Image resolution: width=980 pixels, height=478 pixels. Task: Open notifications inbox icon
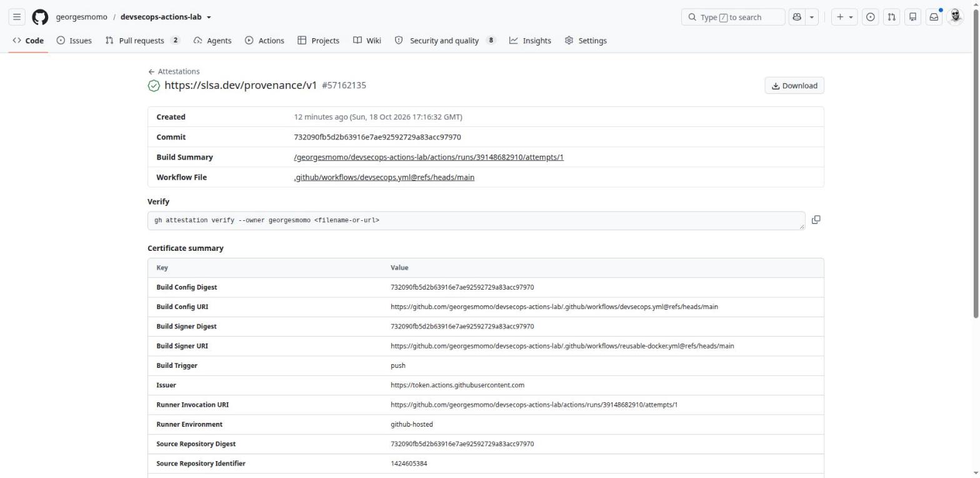pos(934,17)
